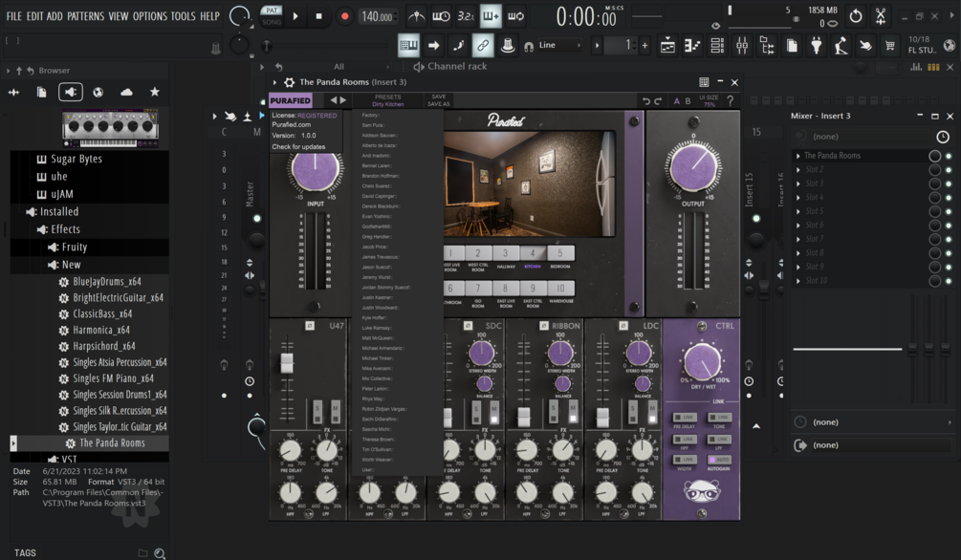Click the U47 channel fader handle
This screenshot has height=560, width=961.
point(286,363)
